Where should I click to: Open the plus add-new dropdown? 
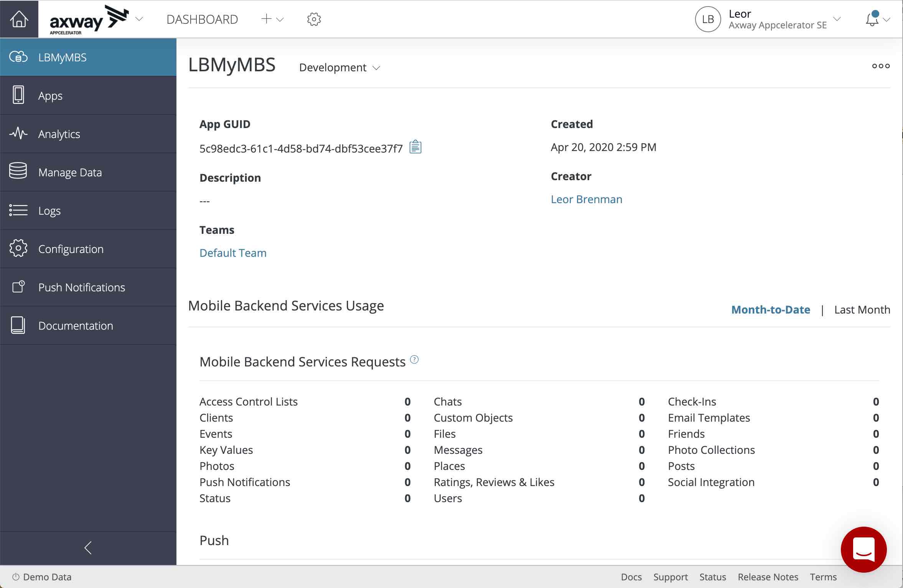(x=272, y=19)
